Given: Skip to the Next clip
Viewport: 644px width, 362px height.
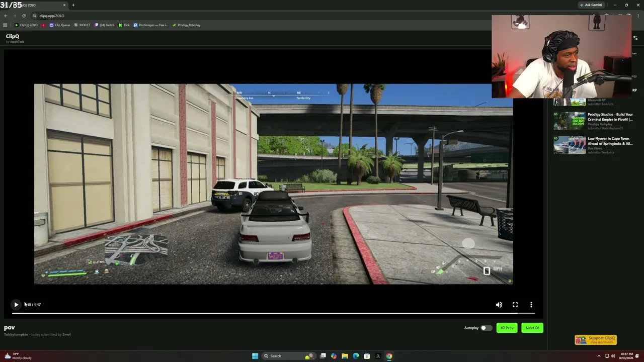Looking at the screenshot, I should coord(532,328).
